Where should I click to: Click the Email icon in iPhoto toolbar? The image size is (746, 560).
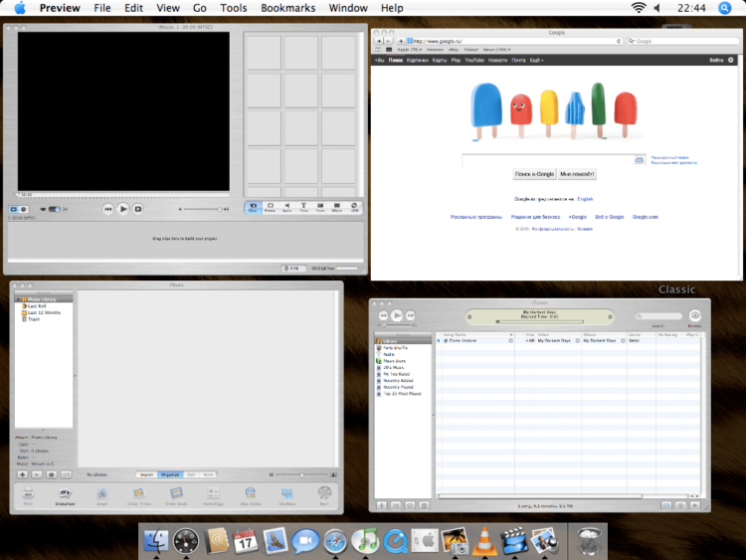click(101, 495)
